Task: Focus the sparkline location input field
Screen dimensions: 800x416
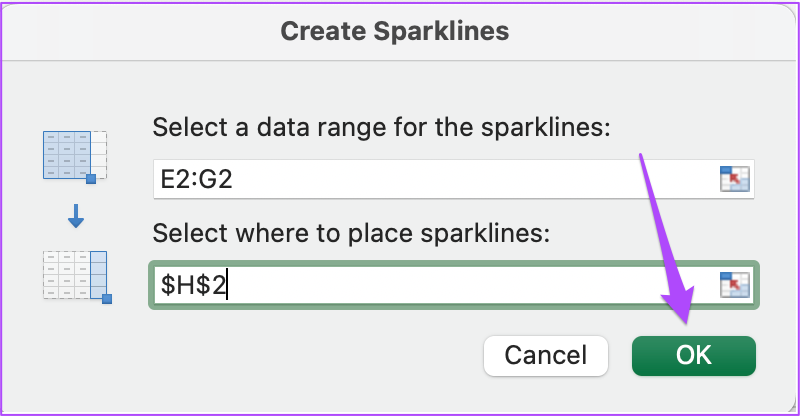Action: click(x=453, y=284)
